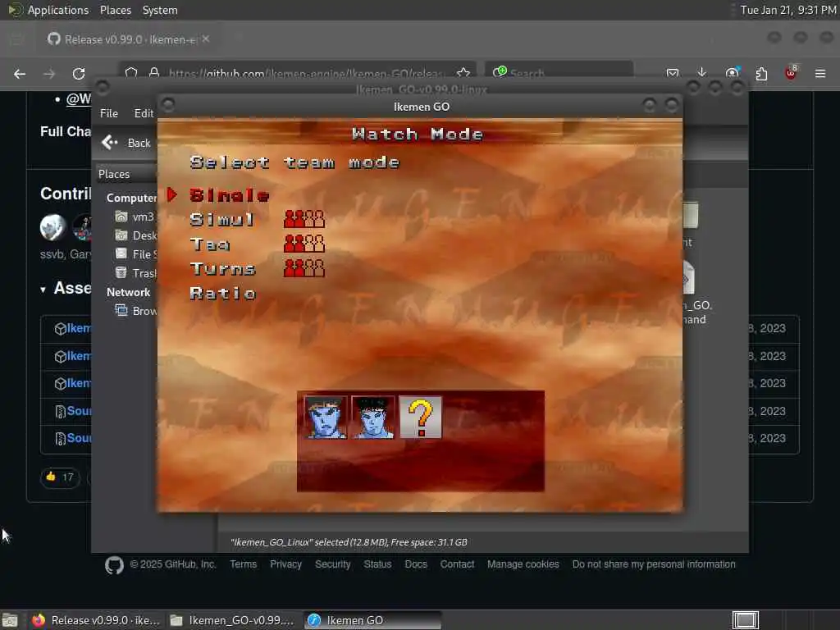This screenshot has width=840, height=630.
Task: Open GitHub Status link
Action: click(377, 564)
